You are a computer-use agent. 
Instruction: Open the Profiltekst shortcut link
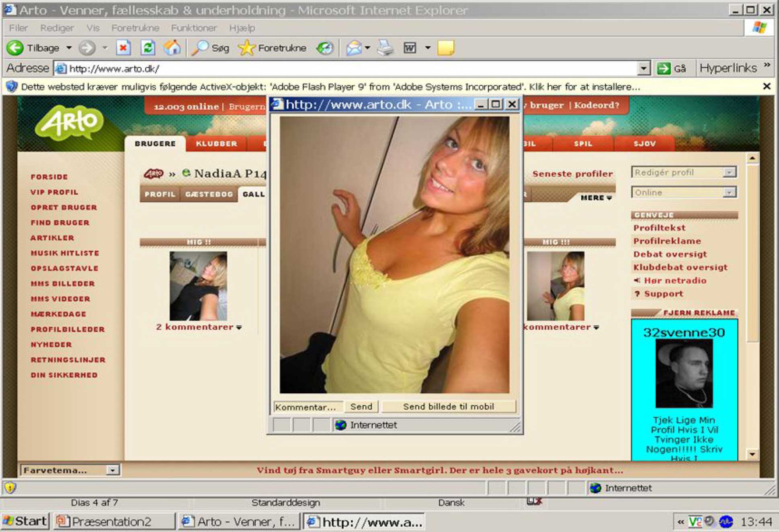coord(659,228)
